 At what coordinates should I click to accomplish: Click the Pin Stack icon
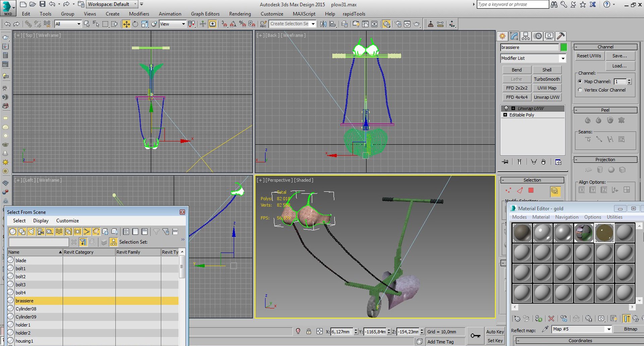tap(505, 162)
